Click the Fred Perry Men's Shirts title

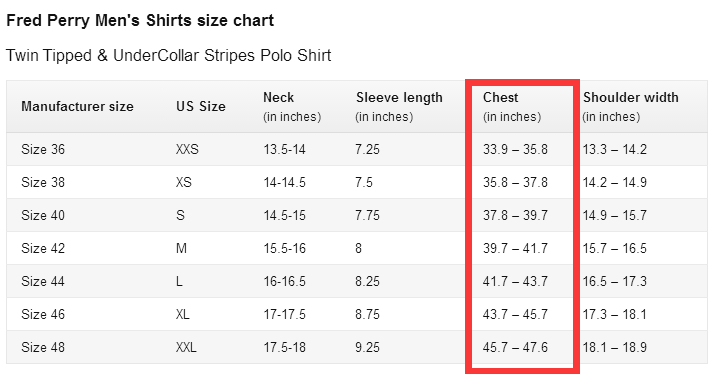click(x=140, y=21)
